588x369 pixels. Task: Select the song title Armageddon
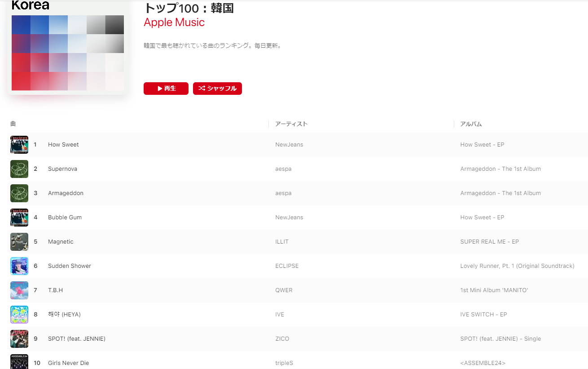[66, 193]
